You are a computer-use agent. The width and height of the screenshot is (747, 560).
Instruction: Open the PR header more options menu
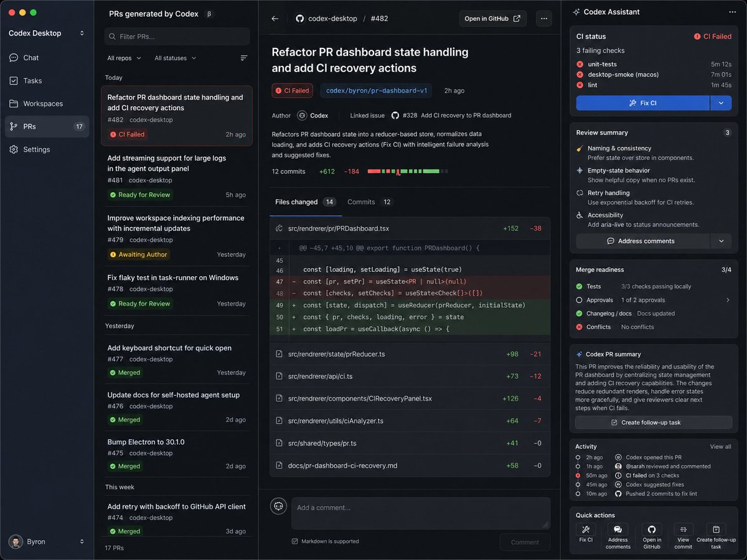[543, 19]
